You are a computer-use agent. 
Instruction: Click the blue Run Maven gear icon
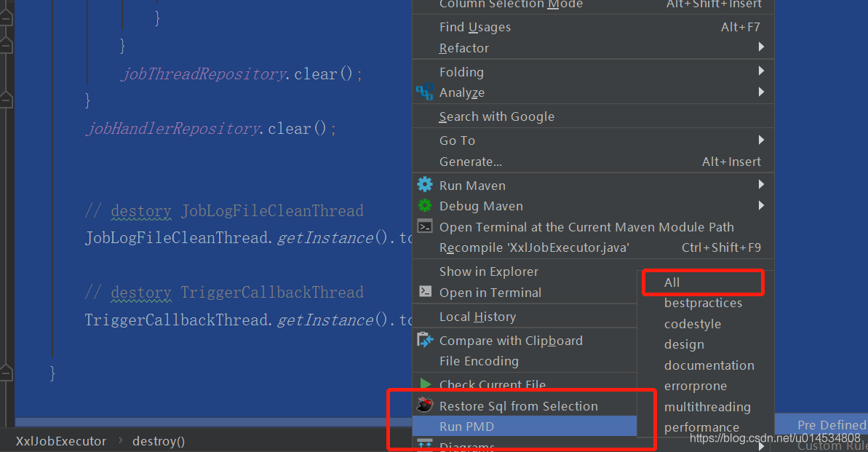pyautogui.click(x=424, y=185)
